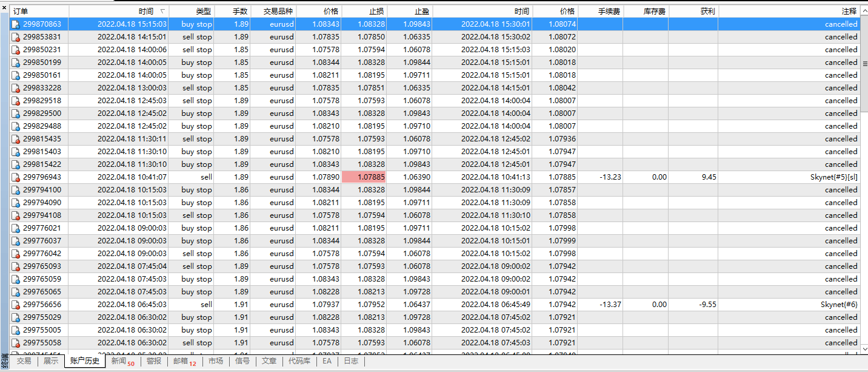Click the icon of order 299815435

(16, 139)
